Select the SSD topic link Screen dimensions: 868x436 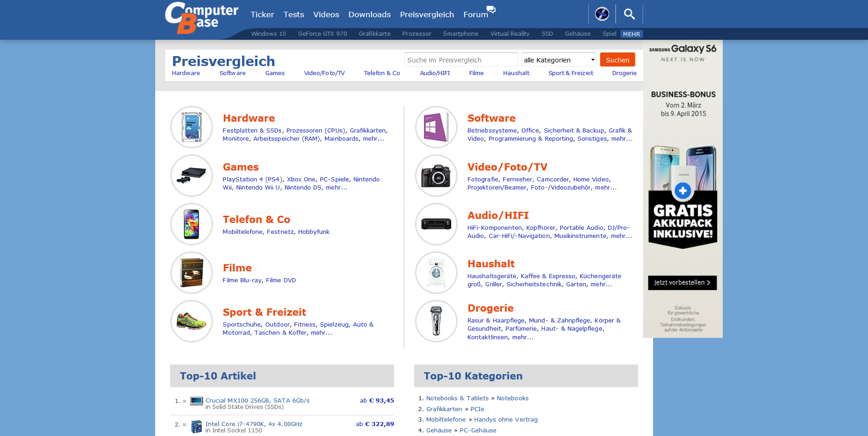[x=547, y=34]
